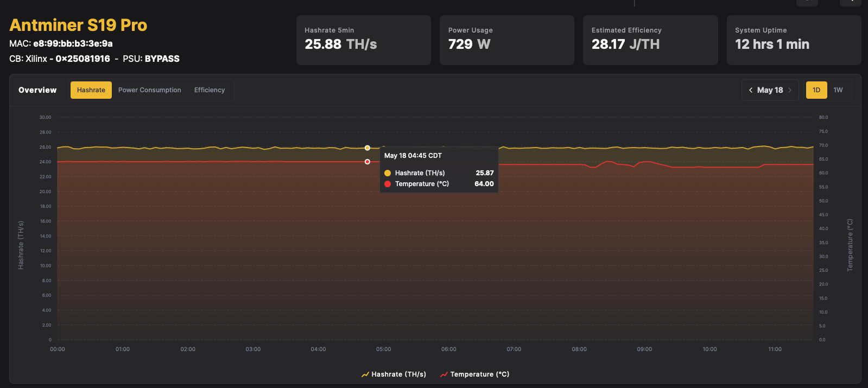
Task: Click the Estimated Efficiency value 28.17 J/TH
Action: [x=625, y=44]
